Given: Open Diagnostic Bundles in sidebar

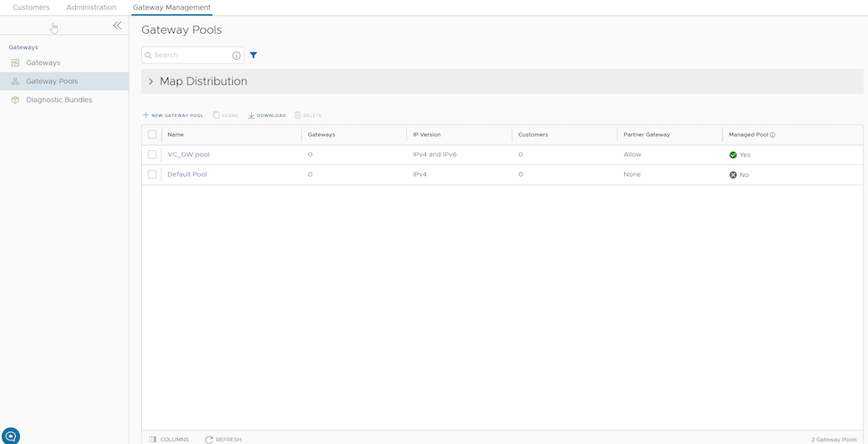Looking at the screenshot, I should [x=59, y=100].
